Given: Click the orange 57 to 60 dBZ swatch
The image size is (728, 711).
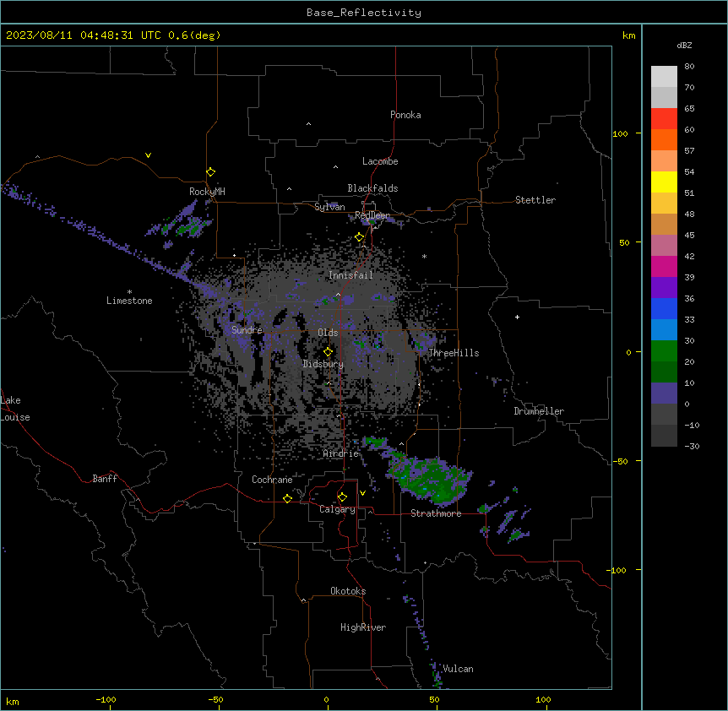Looking at the screenshot, I should [664, 139].
